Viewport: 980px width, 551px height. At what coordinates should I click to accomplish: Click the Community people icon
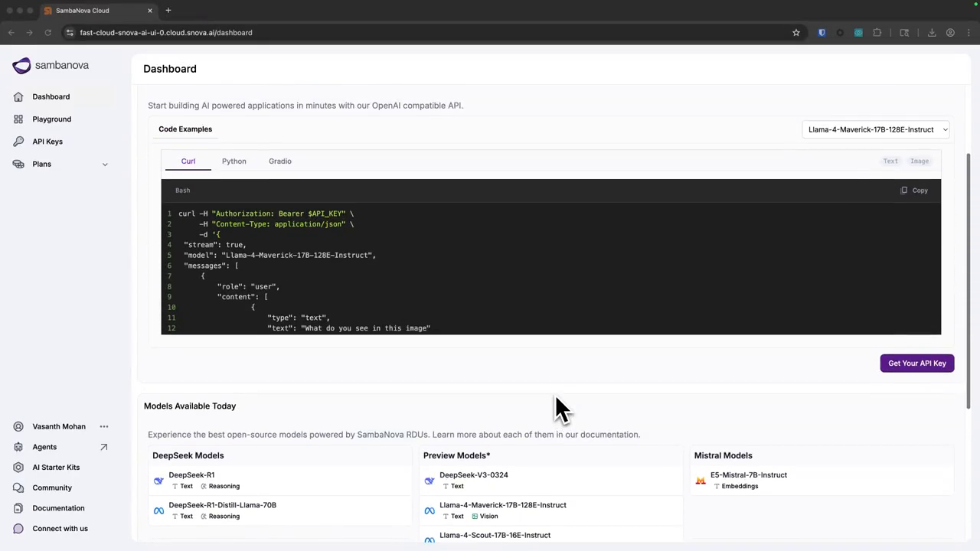click(18, 487)
